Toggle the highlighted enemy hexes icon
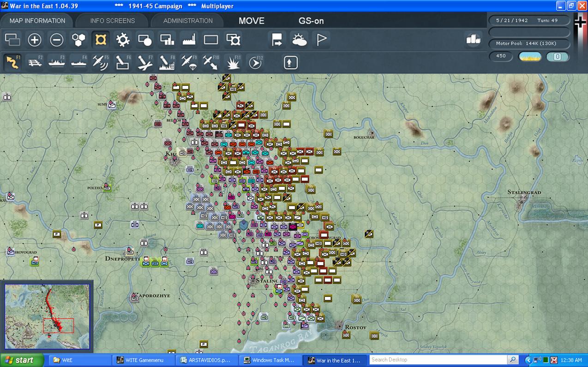588x367 pixels. (101, 40)
